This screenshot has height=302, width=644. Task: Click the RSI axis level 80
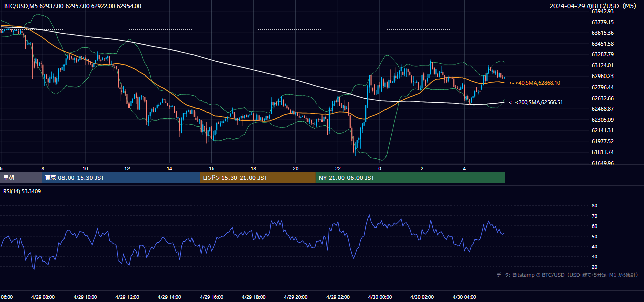(x=594, y=206)
